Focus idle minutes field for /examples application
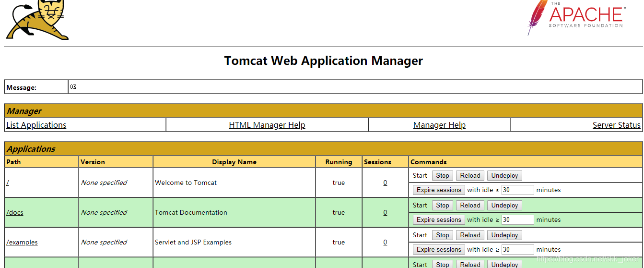The height and width of the screenshot is (268, 644). pyautogui.click(x=517, y=250)
